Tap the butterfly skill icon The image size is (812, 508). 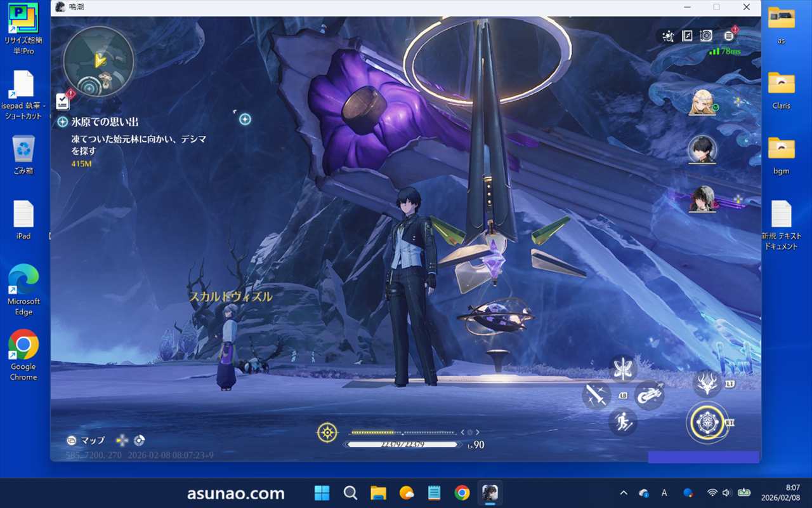coord(623,368)
